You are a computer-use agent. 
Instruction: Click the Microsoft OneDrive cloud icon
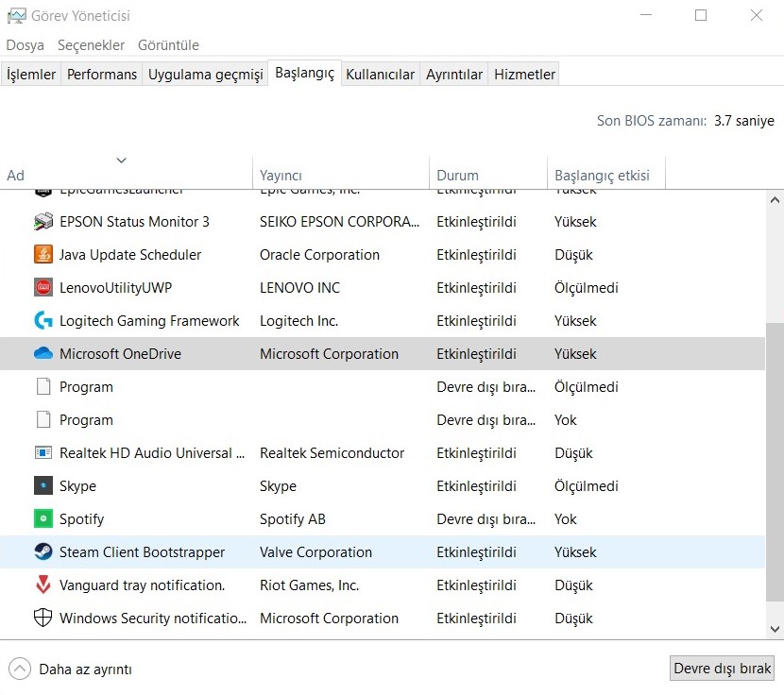(43, 353)
